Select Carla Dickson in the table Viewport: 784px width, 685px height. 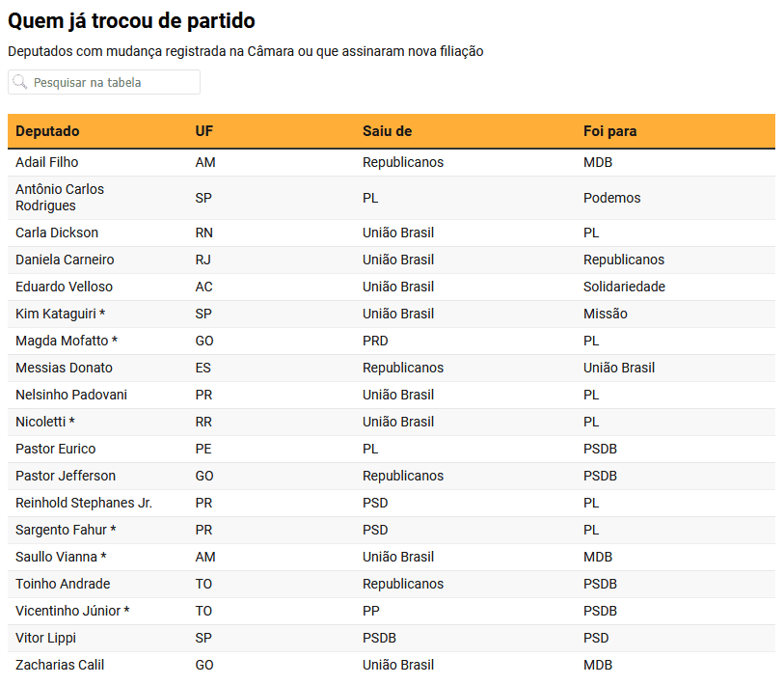57,233
